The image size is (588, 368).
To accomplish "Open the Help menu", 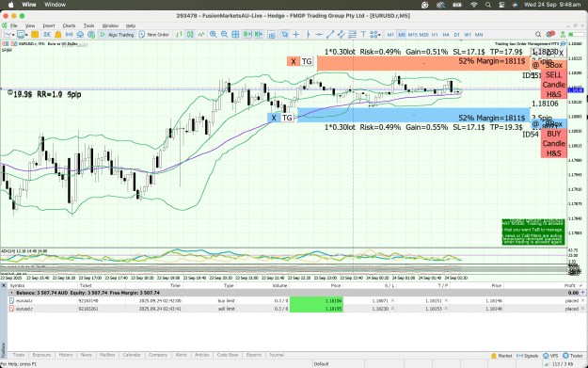I will pyautogui.click(x=131, y=25).
